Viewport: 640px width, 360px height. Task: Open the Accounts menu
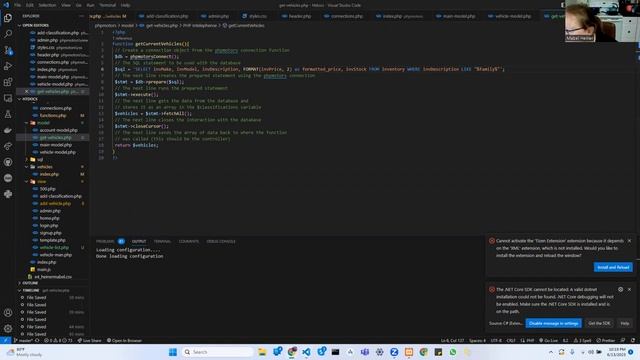click(8, 313)
